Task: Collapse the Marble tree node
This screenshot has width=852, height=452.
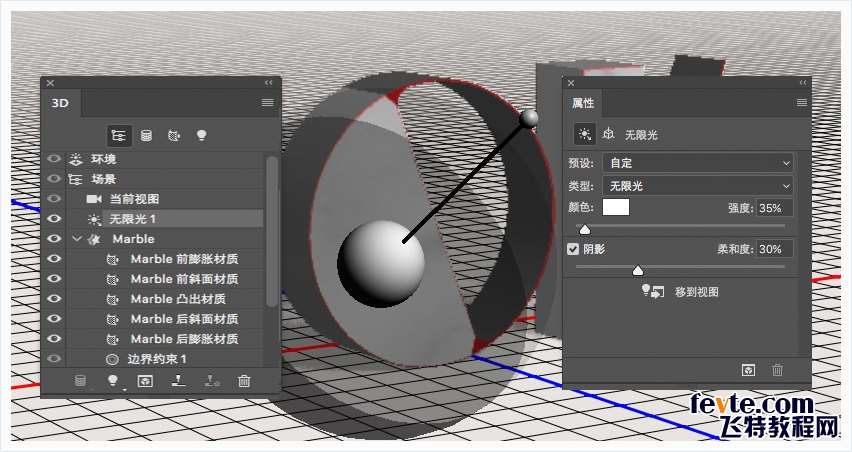Action: [77, 238]
